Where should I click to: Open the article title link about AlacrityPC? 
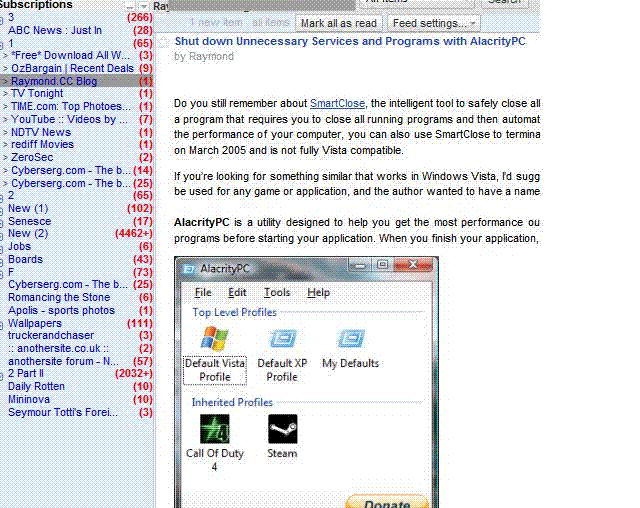pos(350,41)
